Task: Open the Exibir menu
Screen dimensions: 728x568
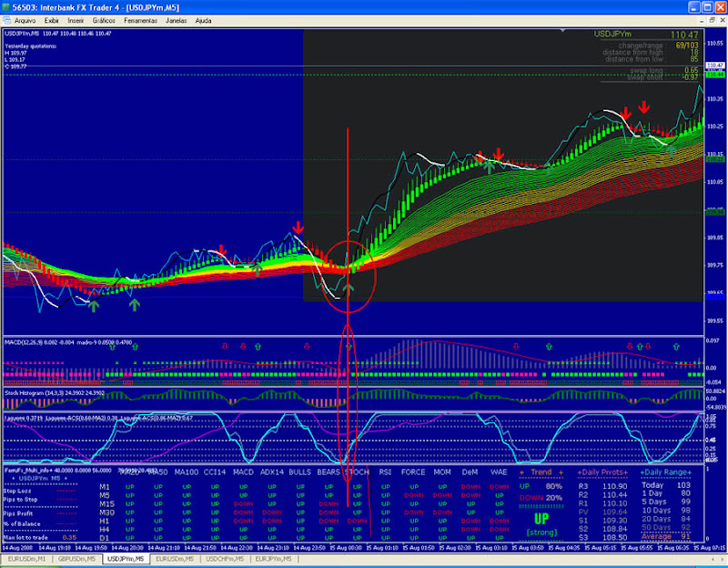Action: (52, 21)
